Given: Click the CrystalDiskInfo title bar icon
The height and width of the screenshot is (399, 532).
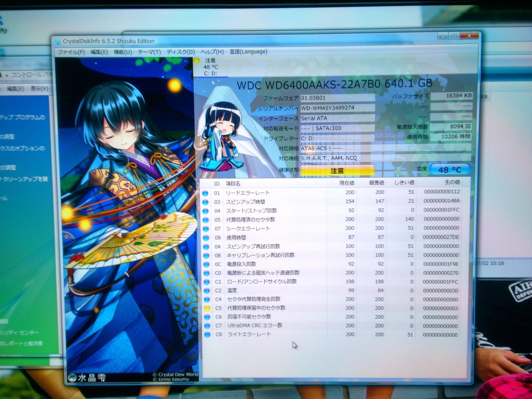Looking at the screenshot, I should pos(58,42).
